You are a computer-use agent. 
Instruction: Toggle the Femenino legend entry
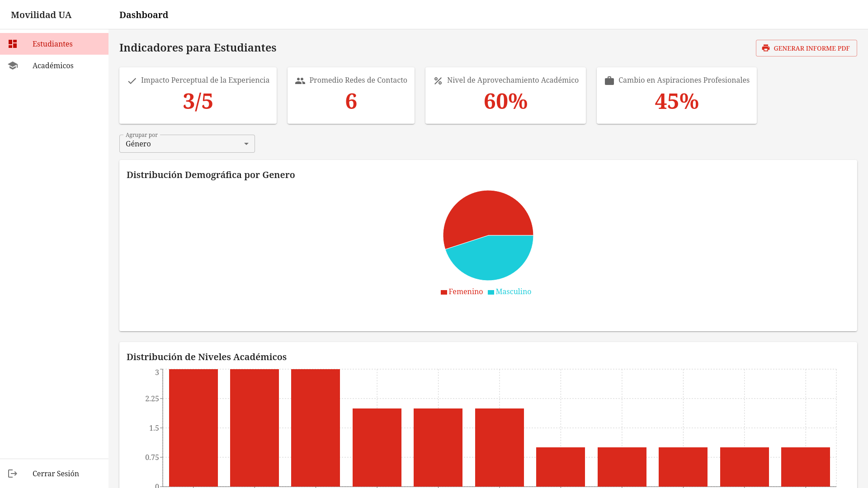tap(462, 291)
